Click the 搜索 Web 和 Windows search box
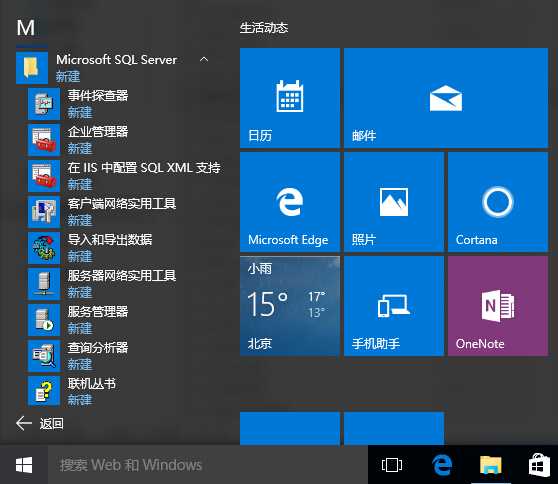558x484 pixels. (208, 465)
